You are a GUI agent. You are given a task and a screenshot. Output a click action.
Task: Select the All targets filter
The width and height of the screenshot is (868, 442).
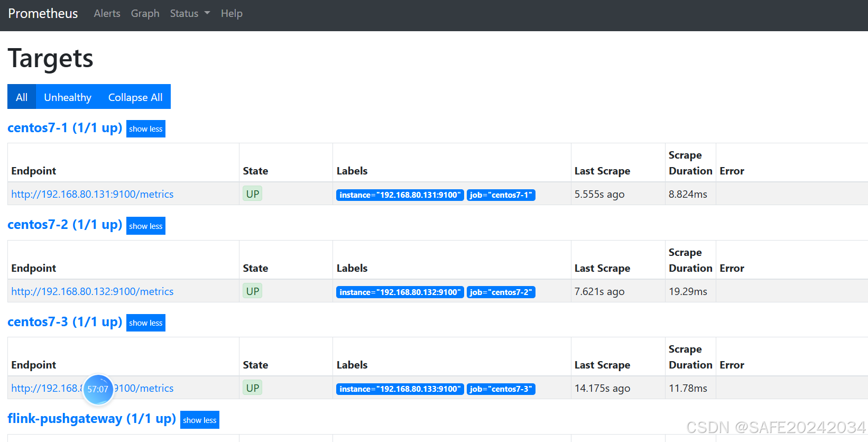click(22, 97)
